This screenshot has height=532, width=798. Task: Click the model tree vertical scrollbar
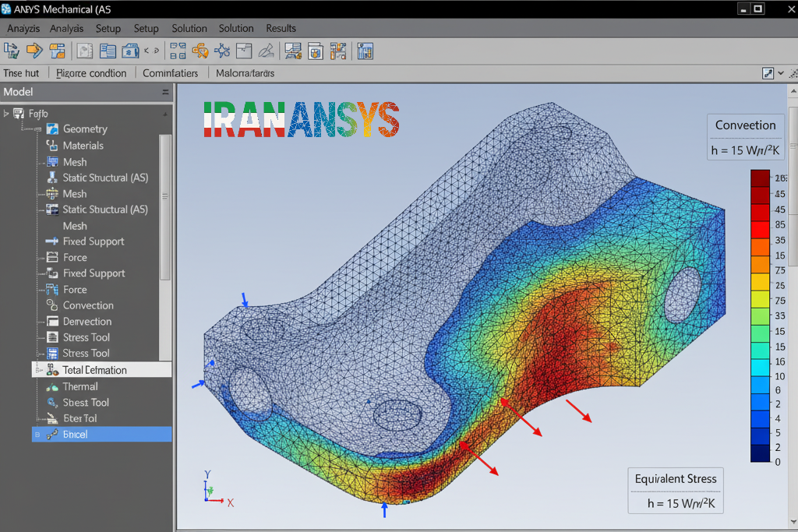click(165, 207)
